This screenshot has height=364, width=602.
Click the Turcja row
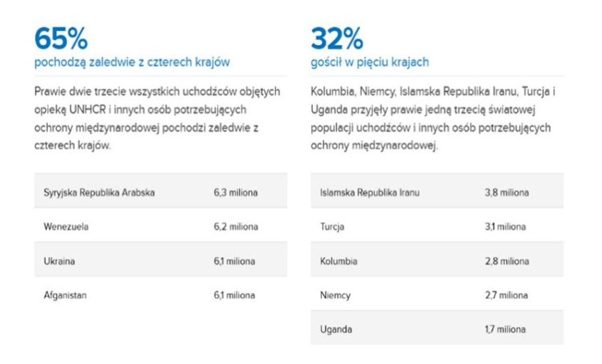(x=437, y=225)
